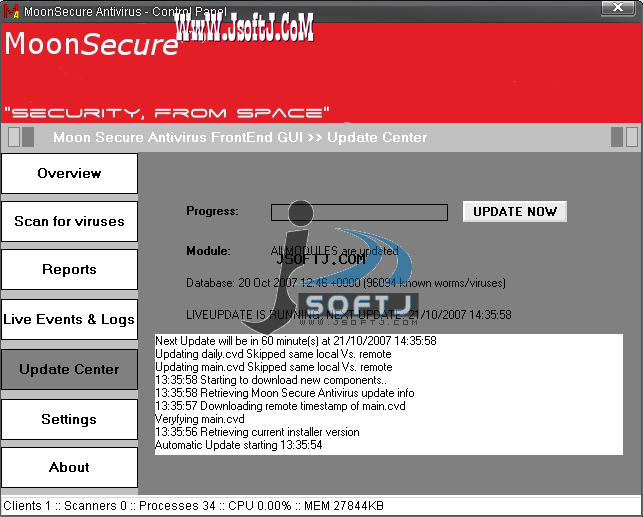Click the UPDATE NOW button

(515, 212)
